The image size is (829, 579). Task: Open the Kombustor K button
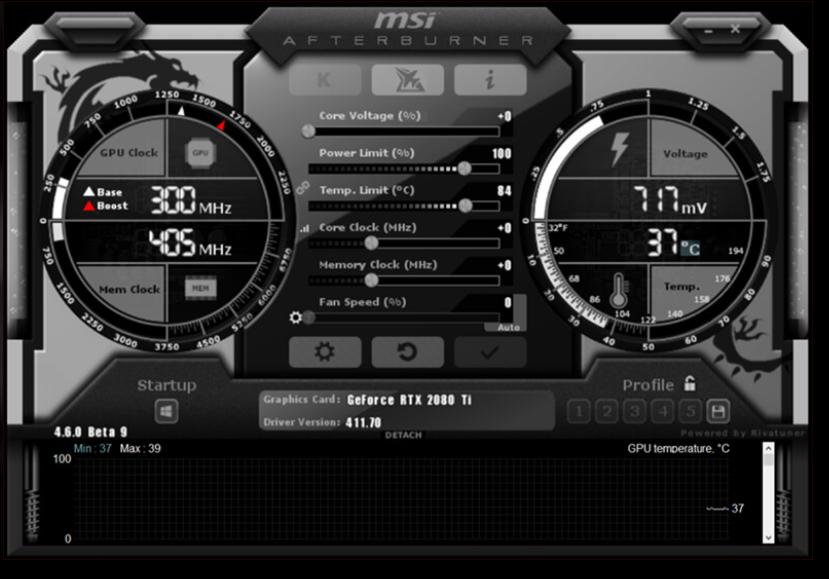tap(325, 80)
